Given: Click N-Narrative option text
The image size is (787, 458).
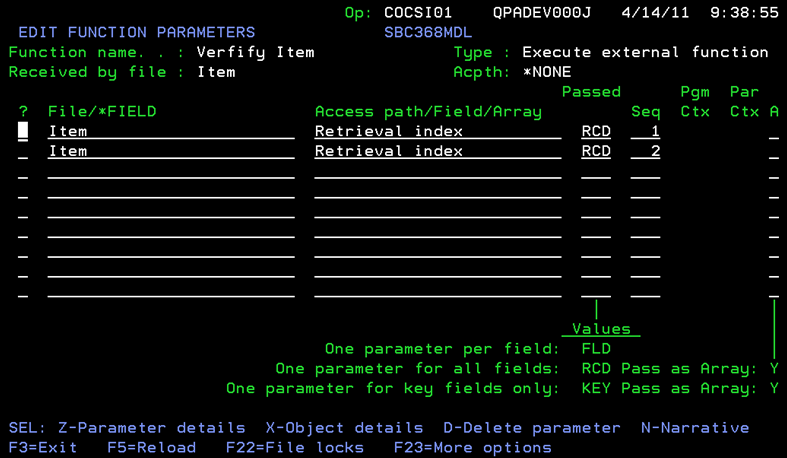Looking at the screenshot, I should click(695, 428).
